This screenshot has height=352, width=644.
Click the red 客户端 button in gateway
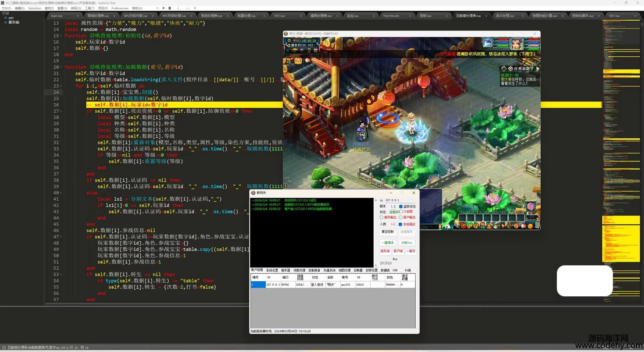398,251
